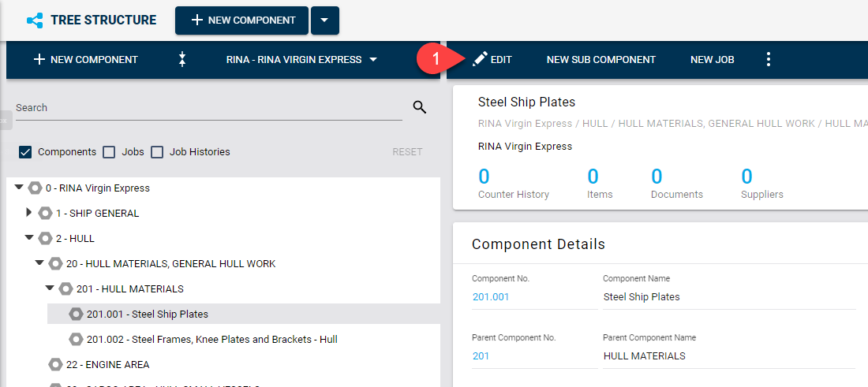This screenshot has height=387, width=868.
Task: Click the Tree Structure share icon
Action: (x=35, y=20)
